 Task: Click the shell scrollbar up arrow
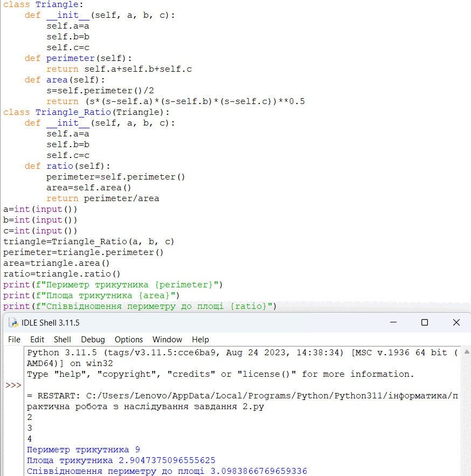(x=467, y=352)
